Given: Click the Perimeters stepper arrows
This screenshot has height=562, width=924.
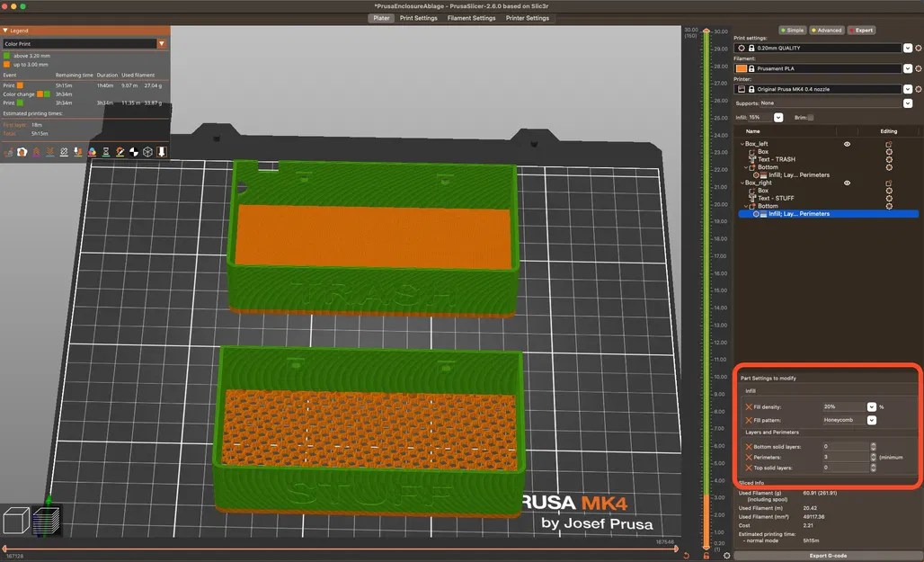Looking at the screenshot, I should (x=874, y=457).
